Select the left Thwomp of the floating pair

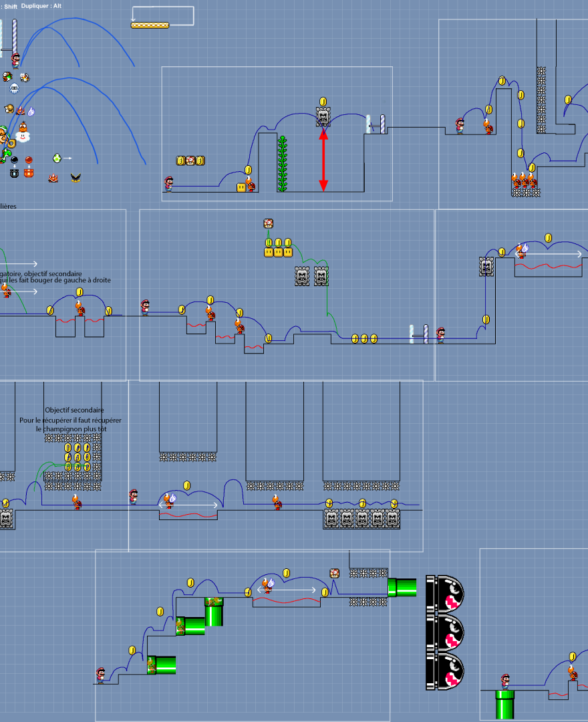[302, 276]
